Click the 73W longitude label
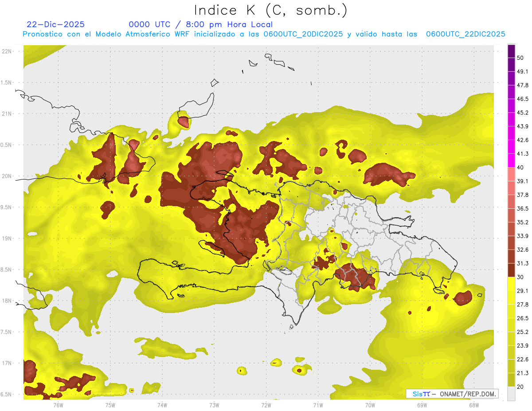Viewport: 532px width, 411px height. pyautogui.click(x=214, y=405)
